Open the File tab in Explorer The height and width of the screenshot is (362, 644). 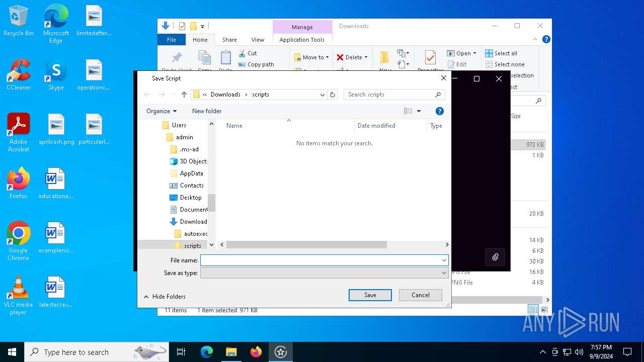coord(172,40)
